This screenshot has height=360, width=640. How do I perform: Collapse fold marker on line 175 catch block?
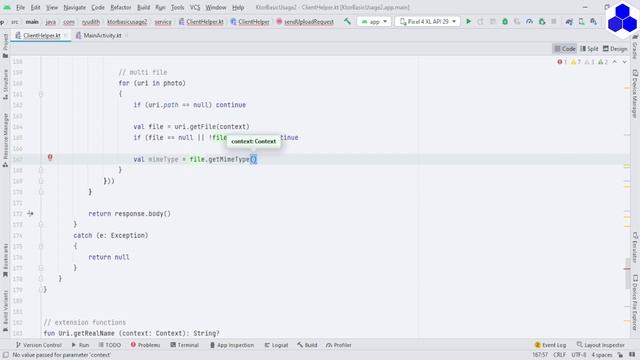click(40, 246)
